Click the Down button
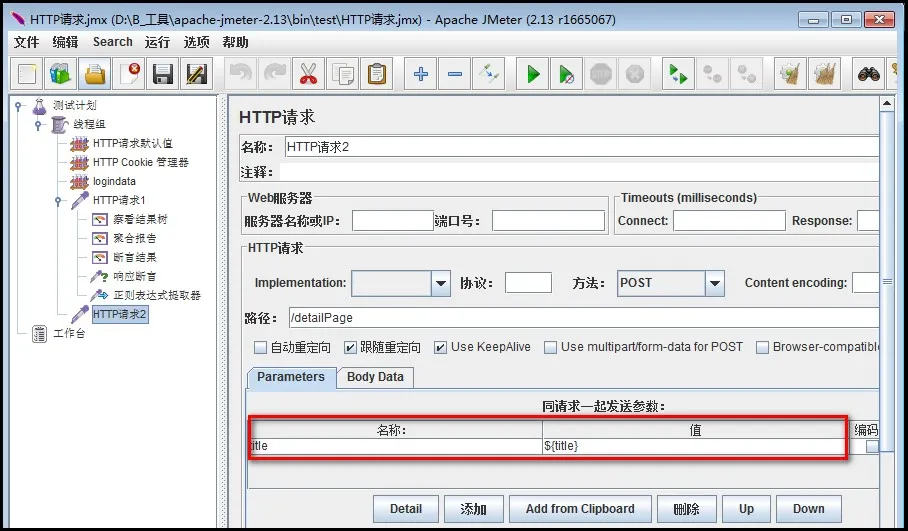The height and width of the screenshot is (531, 908). [808, 509]
